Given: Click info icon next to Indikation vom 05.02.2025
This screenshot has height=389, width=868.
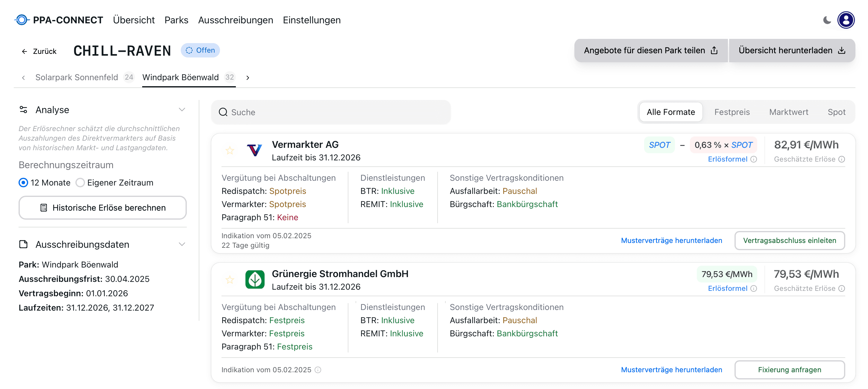Looking at the screenshot, I should [x=318, y=370].
